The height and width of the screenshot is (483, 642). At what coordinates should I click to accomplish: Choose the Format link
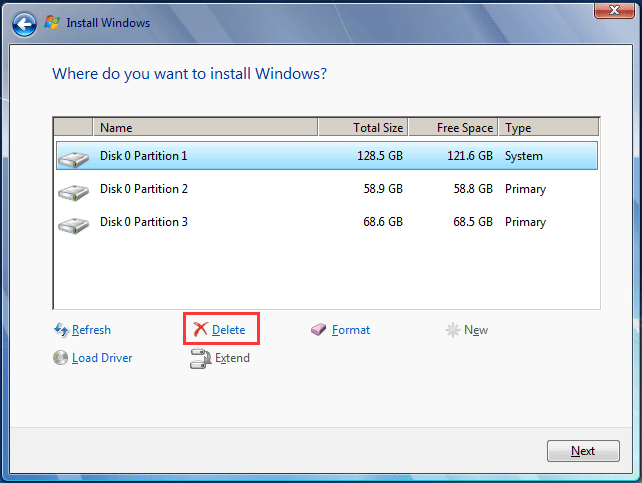click(x=351, y=330)
